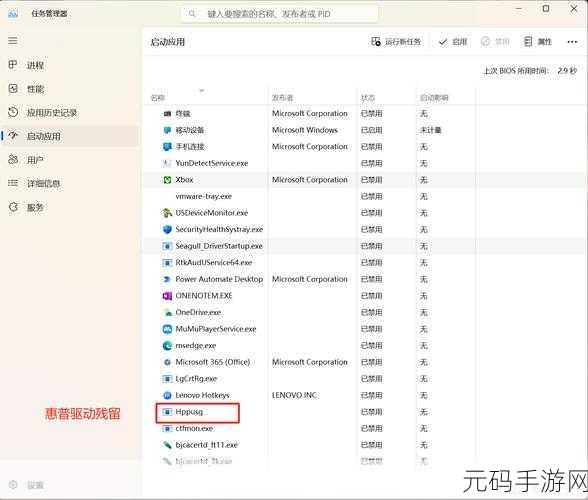The width and height of the screenshot is (588, 500).
Task: Click the LgCrtRg.exe icon
Action: click(x=167, y=379)
